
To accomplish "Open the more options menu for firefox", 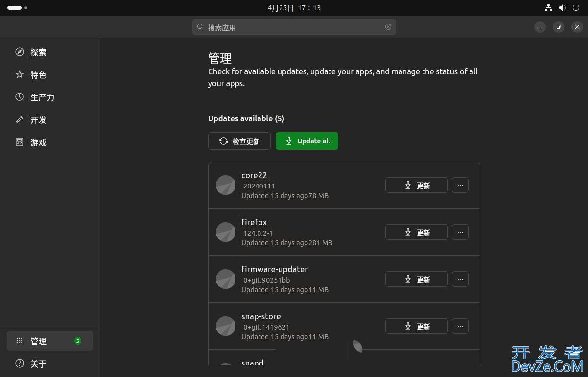I will (460, 232).
